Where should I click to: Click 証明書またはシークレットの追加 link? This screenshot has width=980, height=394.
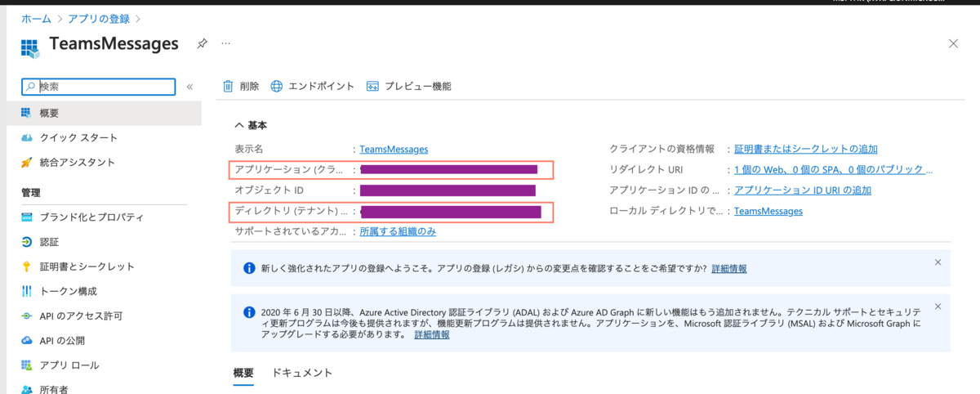point(806,149)
